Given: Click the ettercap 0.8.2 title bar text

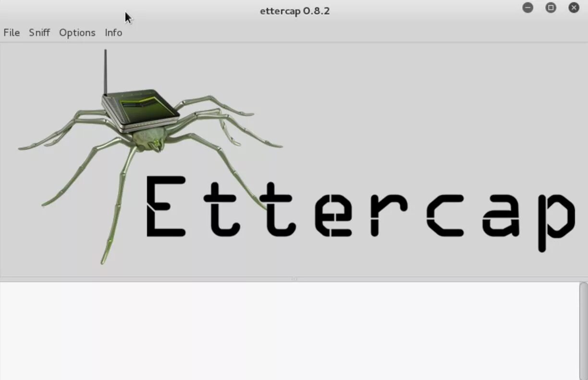Looking at the screenshot, I should point(295,11).
